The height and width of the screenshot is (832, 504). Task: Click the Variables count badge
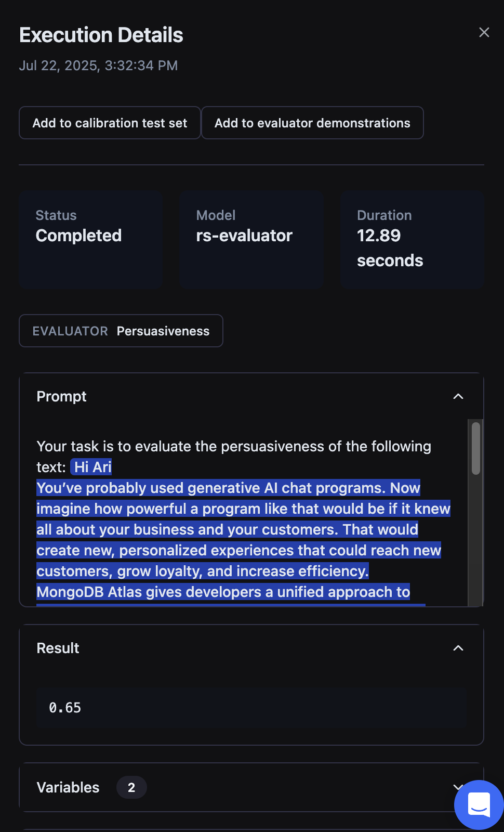(x=131, y=787)
